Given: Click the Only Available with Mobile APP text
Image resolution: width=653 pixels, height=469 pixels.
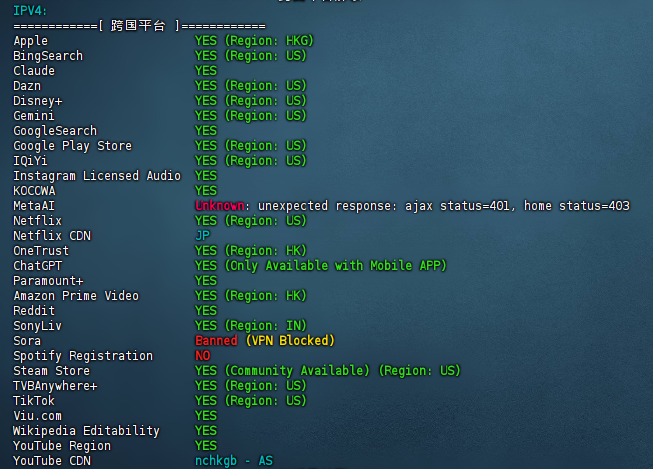Looking at the screenshot, I should (x=335, y=266).
